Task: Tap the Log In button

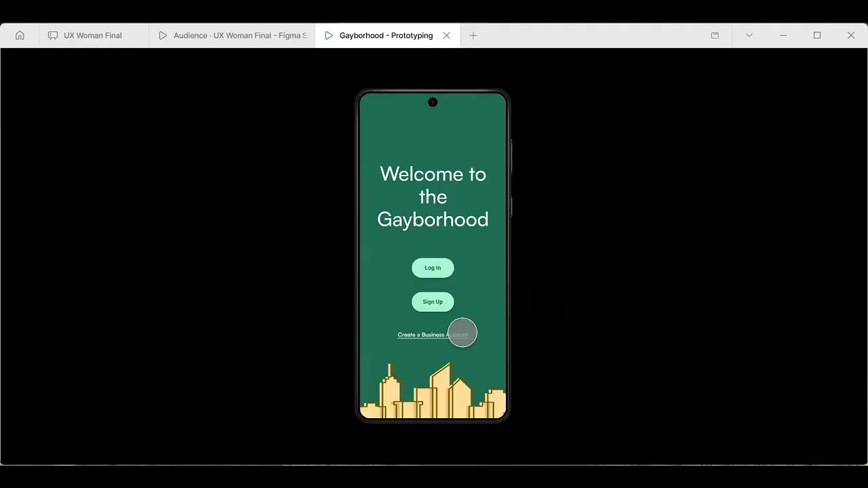Action: pos(433,268)
